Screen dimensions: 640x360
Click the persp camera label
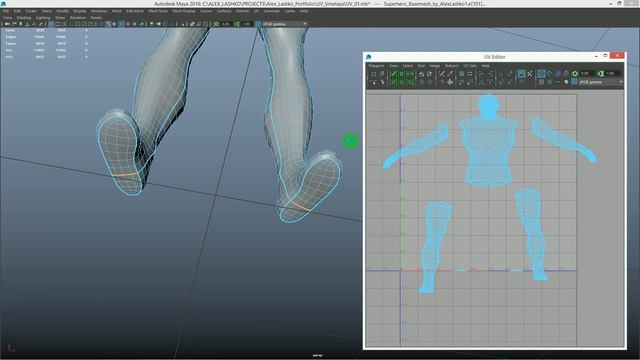pos(318,356)
